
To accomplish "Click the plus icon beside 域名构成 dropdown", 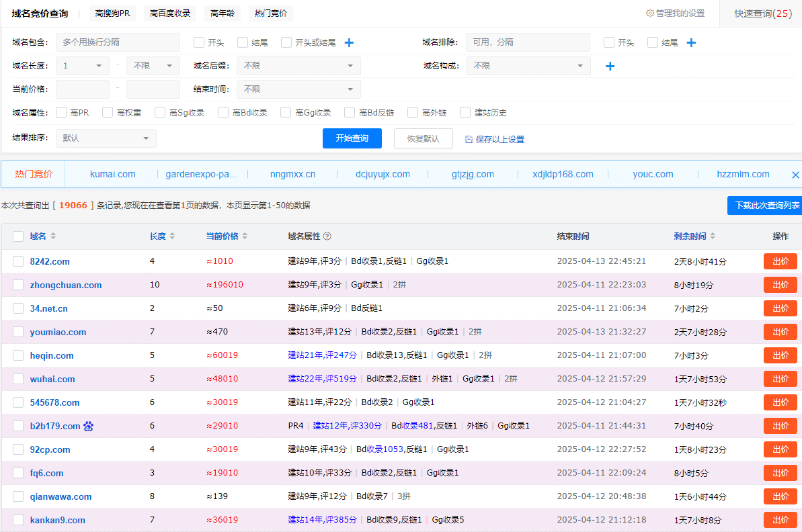I will pos(610,66).
